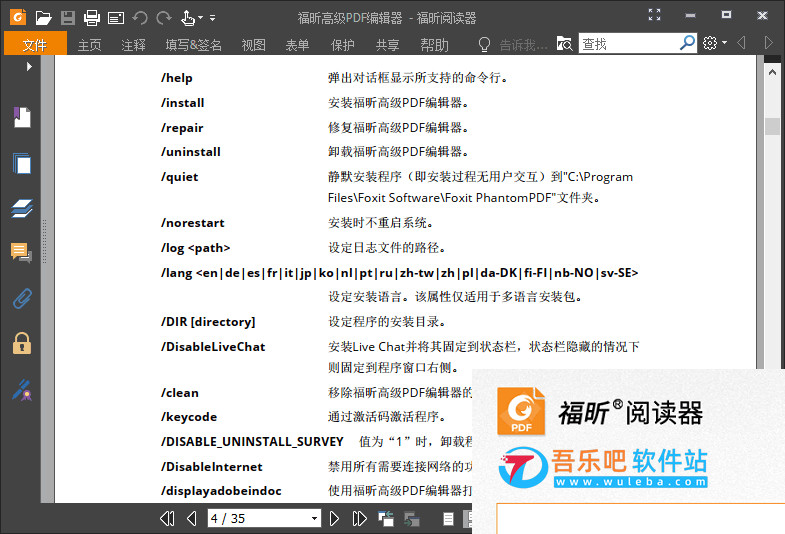Go to previous search result arrow
Image resolution: width=785 pixels, height=534 pixels.
741,43
